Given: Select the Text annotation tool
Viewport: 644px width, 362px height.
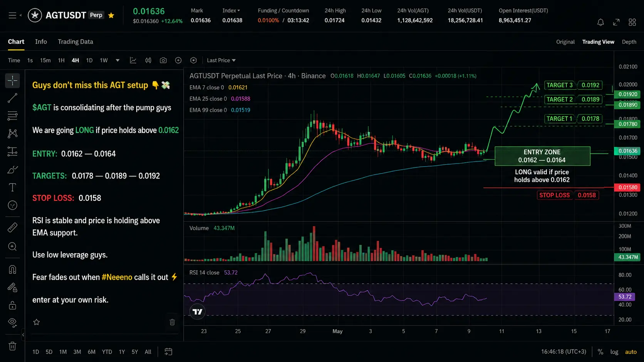Looking at the screenshot, I should click(12, 187).
